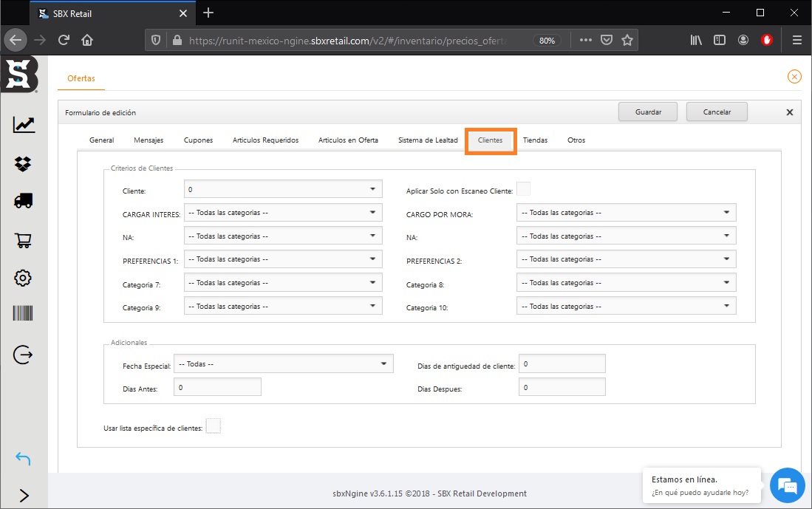The width and height of the screenshot is (812, 509).
Task: Open CARGO POR MORA category dropdown
Action: click(626, 212)
